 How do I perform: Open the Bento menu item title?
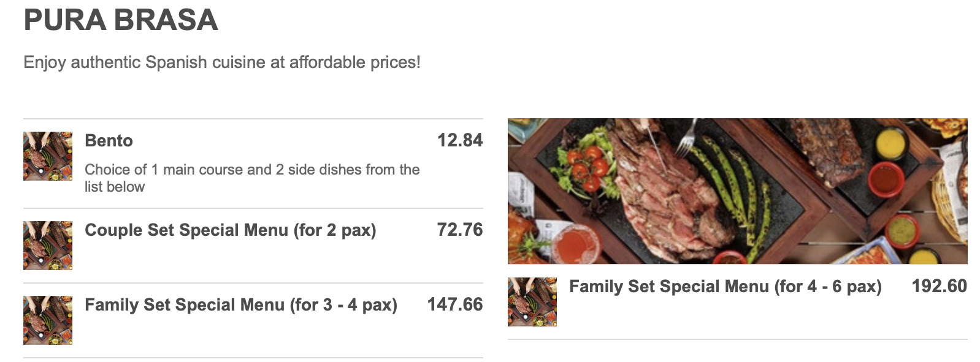pyautogui.click(x=109, y=141)
